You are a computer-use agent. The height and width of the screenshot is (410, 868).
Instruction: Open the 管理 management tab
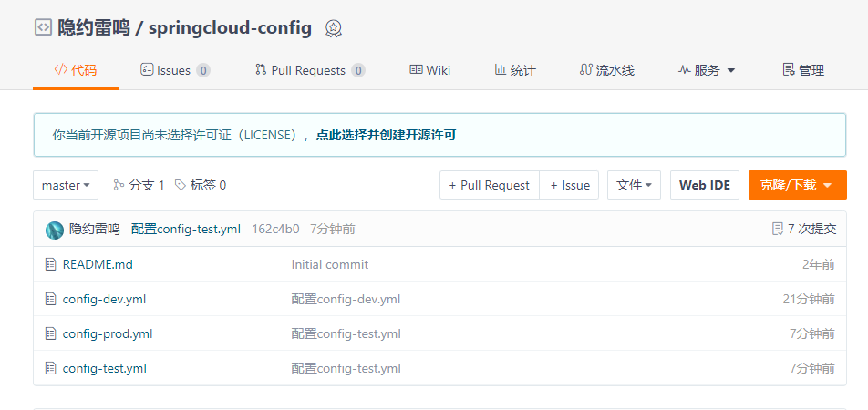(x=803, y=70)
